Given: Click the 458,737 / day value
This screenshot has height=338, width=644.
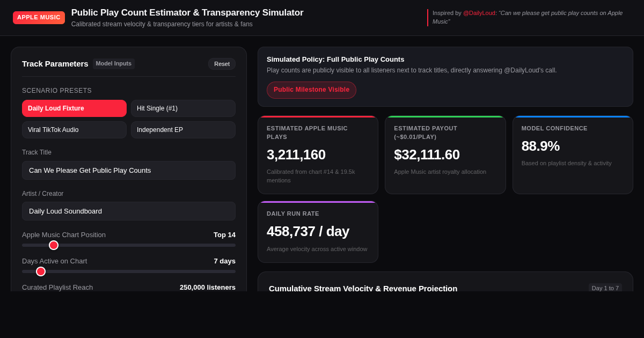Looking at the screenshot, I should pyautogui.click(x=308, y=231).
